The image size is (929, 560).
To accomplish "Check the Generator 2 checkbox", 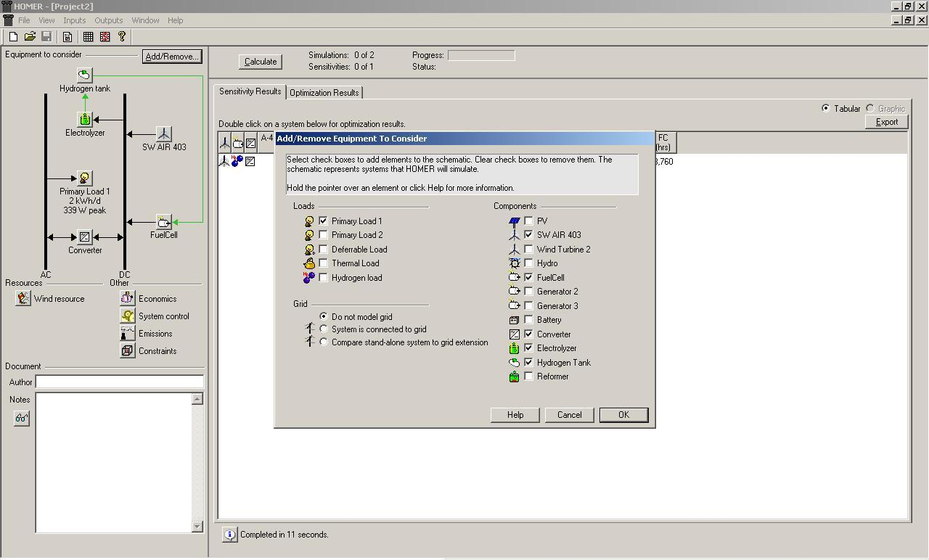I will tap(529, 292).
